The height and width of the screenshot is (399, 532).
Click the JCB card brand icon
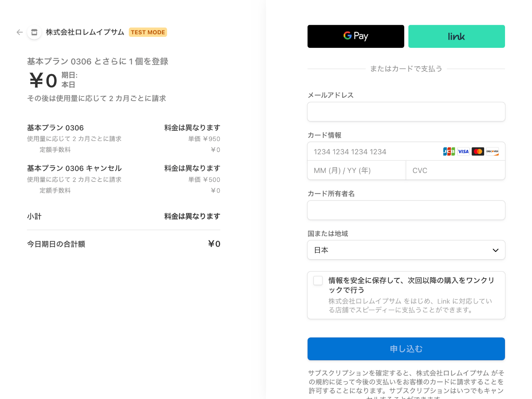(449, 152)
